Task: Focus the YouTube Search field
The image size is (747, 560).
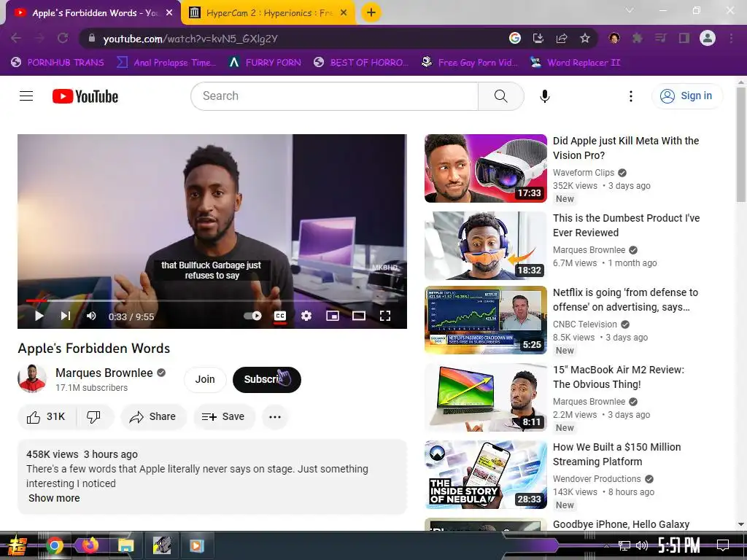Action: pyautogui.click(x=334, y=96)
